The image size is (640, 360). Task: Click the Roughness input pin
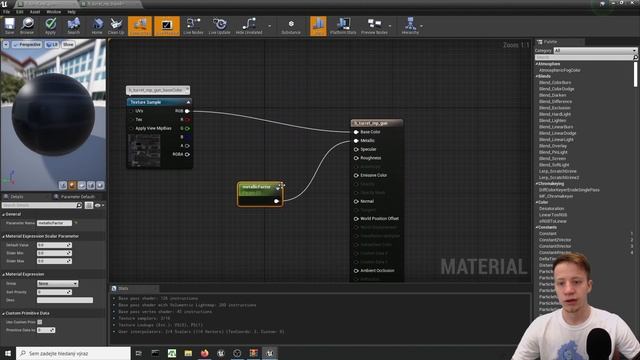(356, 158)
